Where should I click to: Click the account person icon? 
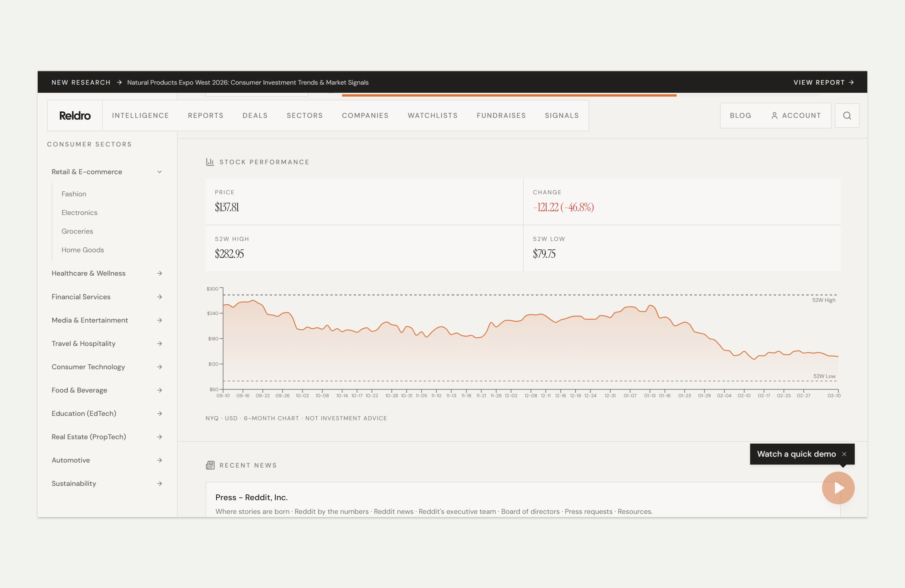coord(775,115)
